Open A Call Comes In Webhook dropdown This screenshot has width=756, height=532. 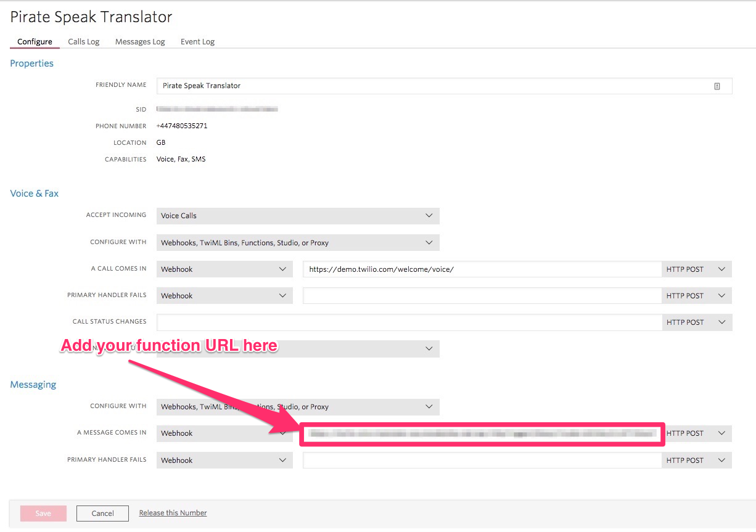tap(224, 269)
